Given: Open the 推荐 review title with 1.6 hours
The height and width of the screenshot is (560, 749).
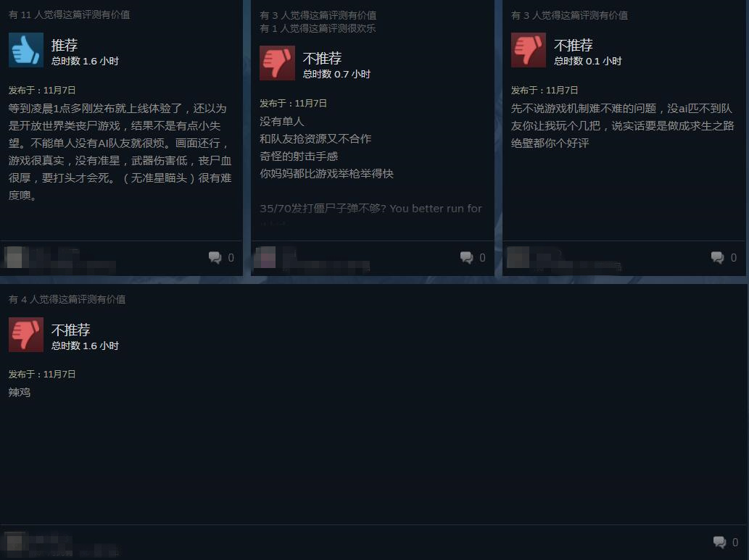Looking at the screenshot, I should click(x=65, y=46).
